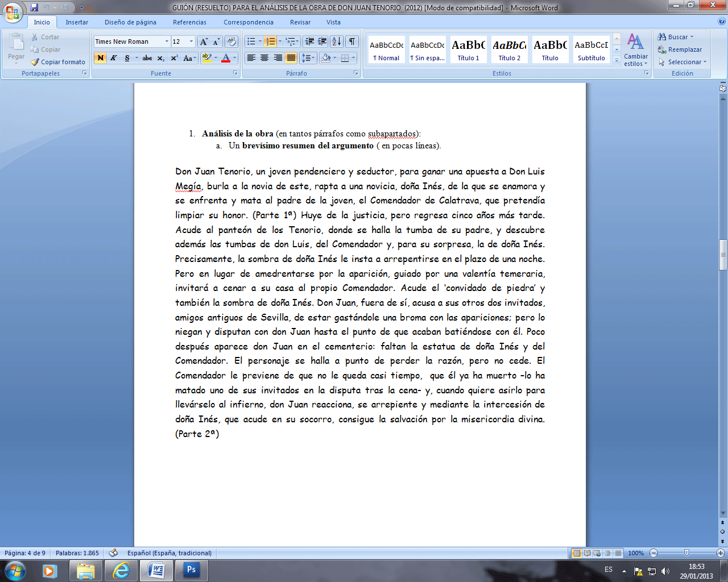Clear formatting icon in Fuente

pyautogui.click(x=231, y=41)
